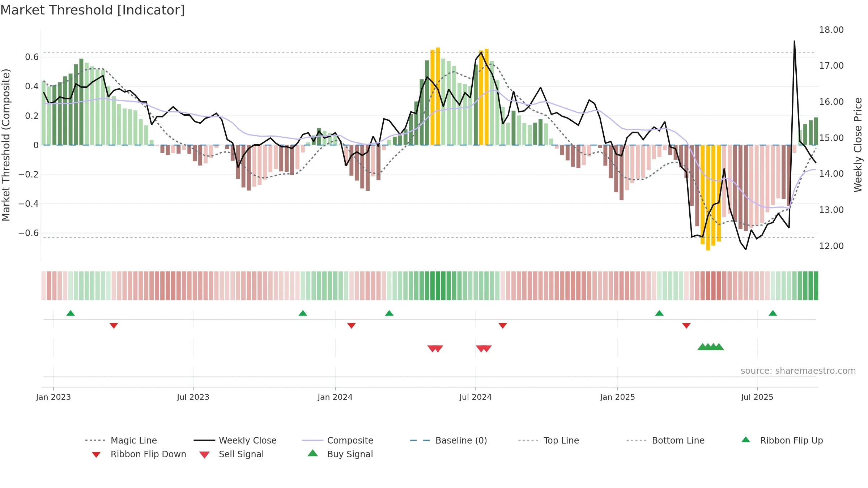Click the Jul 2024 x-axis label
The height and width of the screenshot is (488, 868).
point(476,397)
